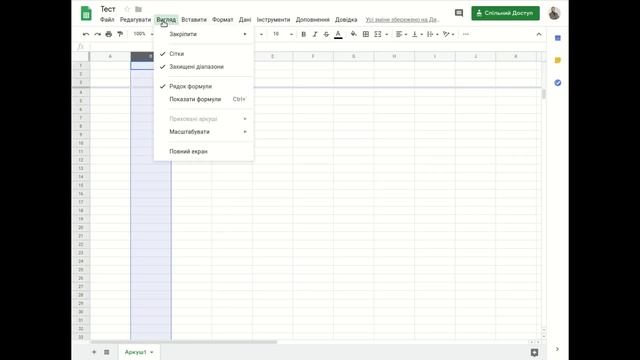Image resolution: width=640 pixels, height=360 pixels.
Task: Select Показати формули menu entry
Action: [204, 99]
